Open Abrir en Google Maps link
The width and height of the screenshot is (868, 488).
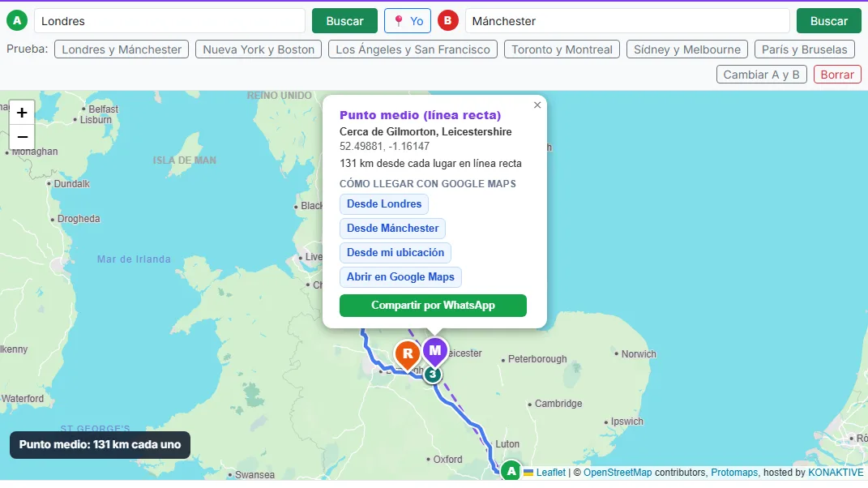[x=400, y=277]
